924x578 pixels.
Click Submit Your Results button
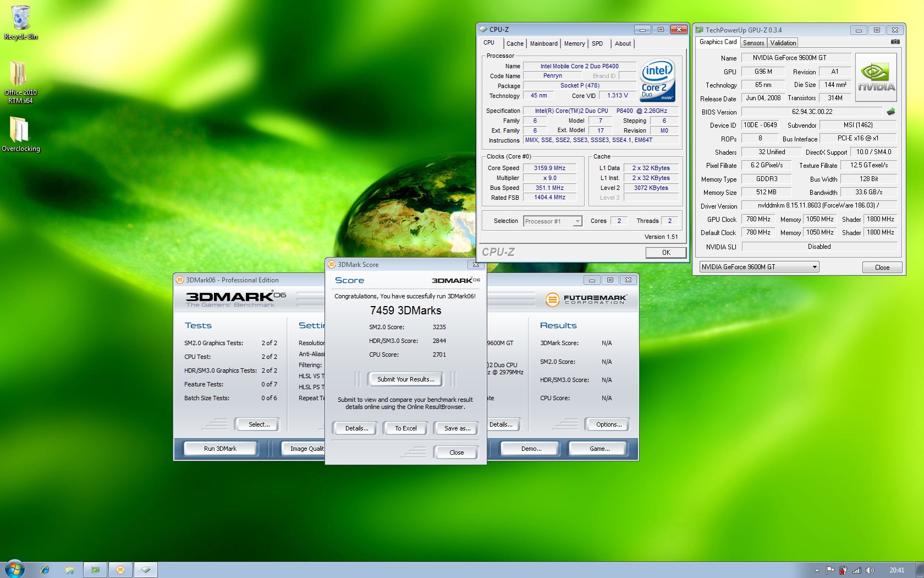406,379
